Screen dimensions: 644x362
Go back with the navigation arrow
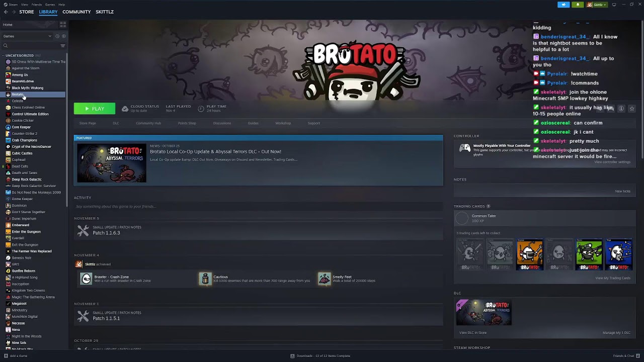coord(6,12)
